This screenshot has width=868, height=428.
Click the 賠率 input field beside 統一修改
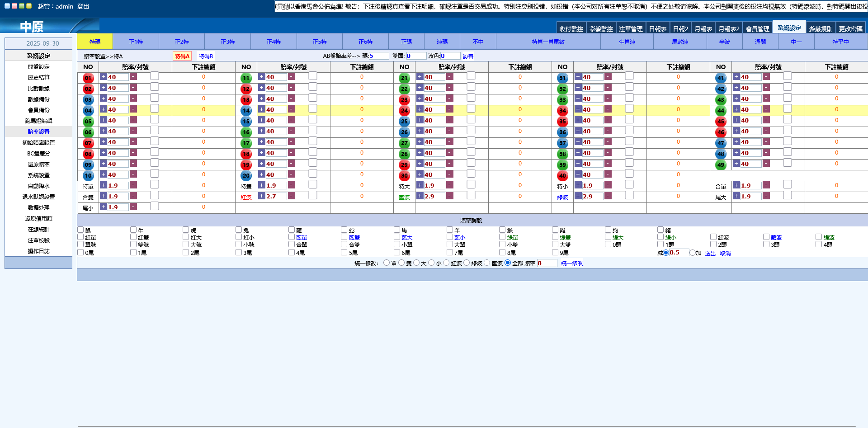[547, 263]
